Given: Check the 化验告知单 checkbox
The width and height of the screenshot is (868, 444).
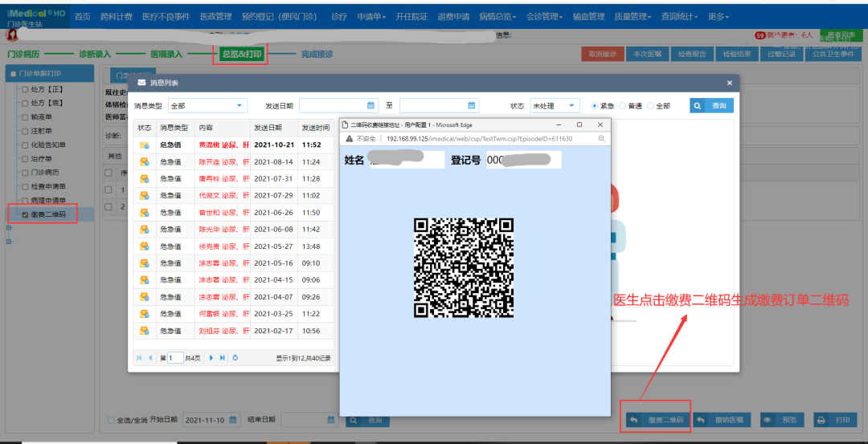Looking at the screenshot, I should point(25,145).
